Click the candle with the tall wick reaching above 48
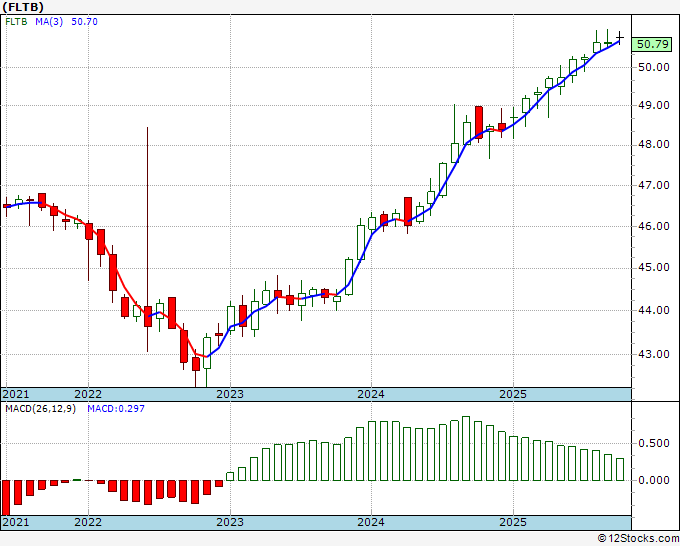This screenshot has width=680, height=546. [x=147, y=239]
